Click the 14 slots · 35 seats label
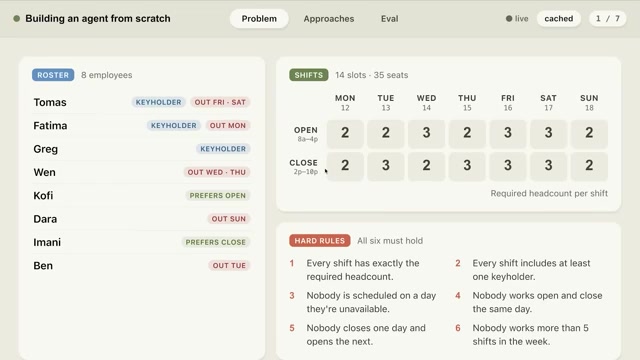Image resolution: width=640 pixels, height=360 pixels. [x=371, y=75]
